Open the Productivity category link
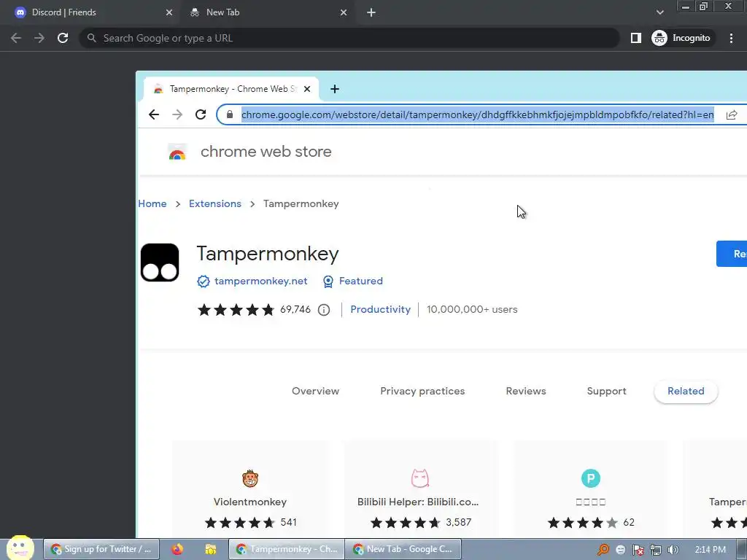 (x=380, y=309)
